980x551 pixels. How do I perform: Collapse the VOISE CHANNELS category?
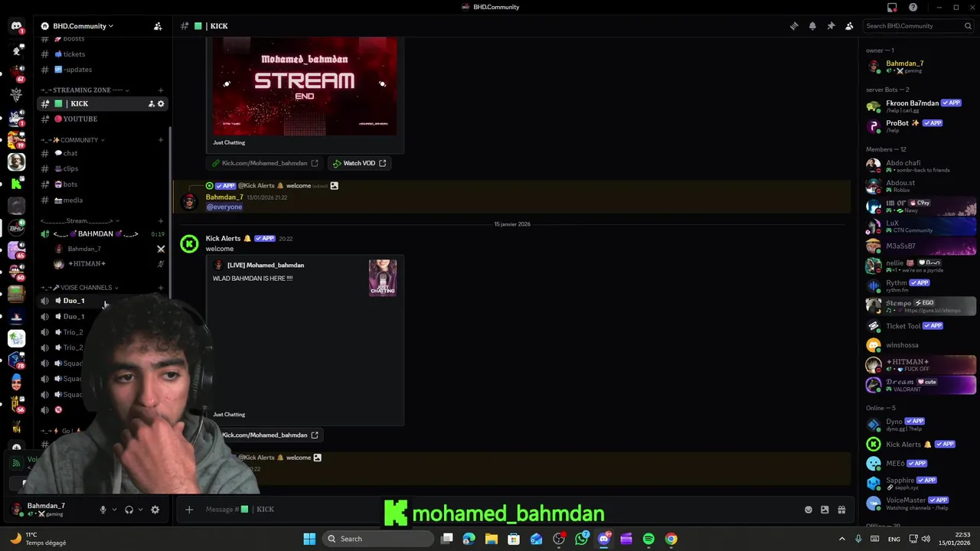point(80,288)
